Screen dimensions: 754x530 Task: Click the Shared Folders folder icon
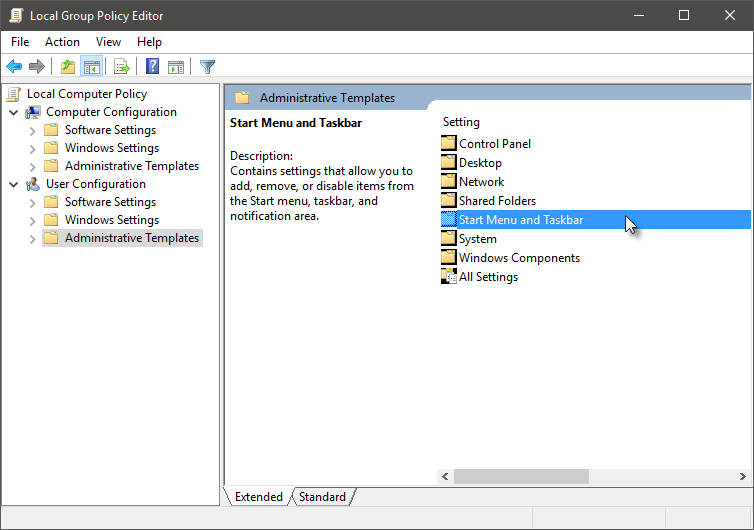pos(449,201)
